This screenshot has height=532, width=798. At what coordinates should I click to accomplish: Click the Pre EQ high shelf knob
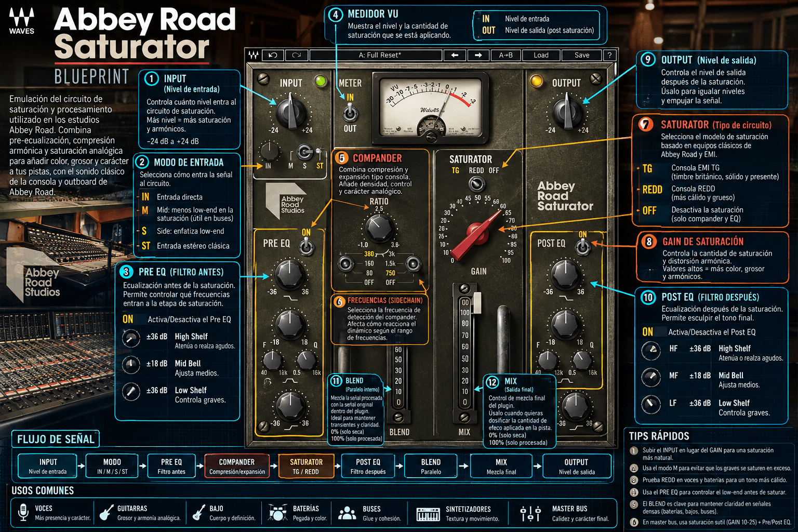point(289,275)
